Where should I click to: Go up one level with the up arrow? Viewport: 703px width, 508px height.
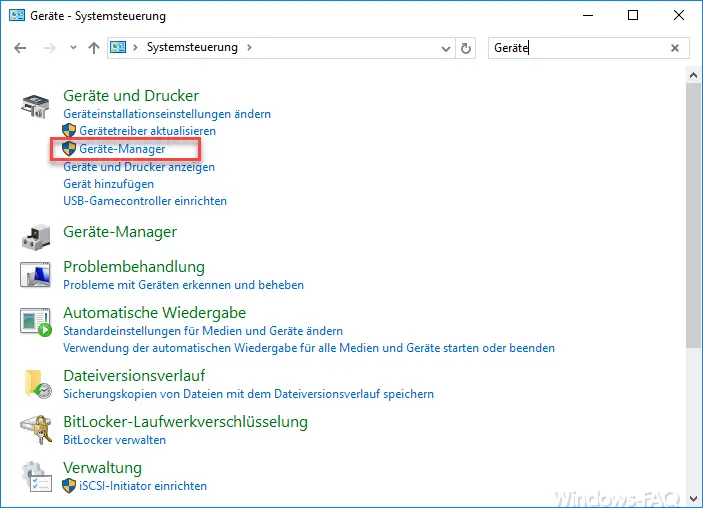(94, 48)
